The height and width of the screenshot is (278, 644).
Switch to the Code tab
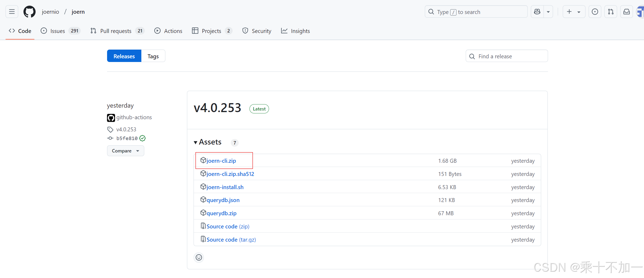(x=20, y=31)
